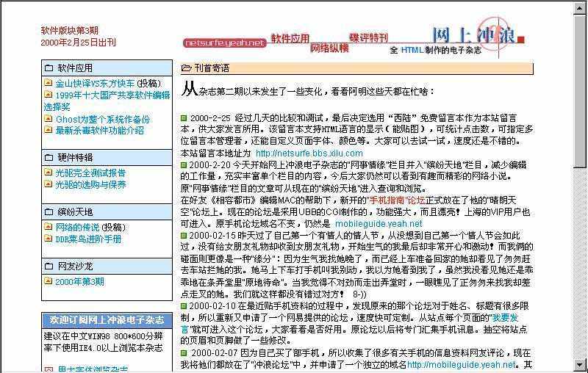Click the scrollbar down arrow
This screenshot has width=588, height=373.
coord(580,365)
